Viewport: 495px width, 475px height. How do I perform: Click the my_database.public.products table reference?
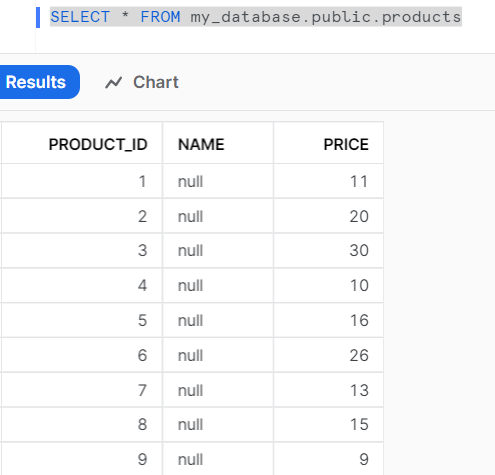click(326, 17)
